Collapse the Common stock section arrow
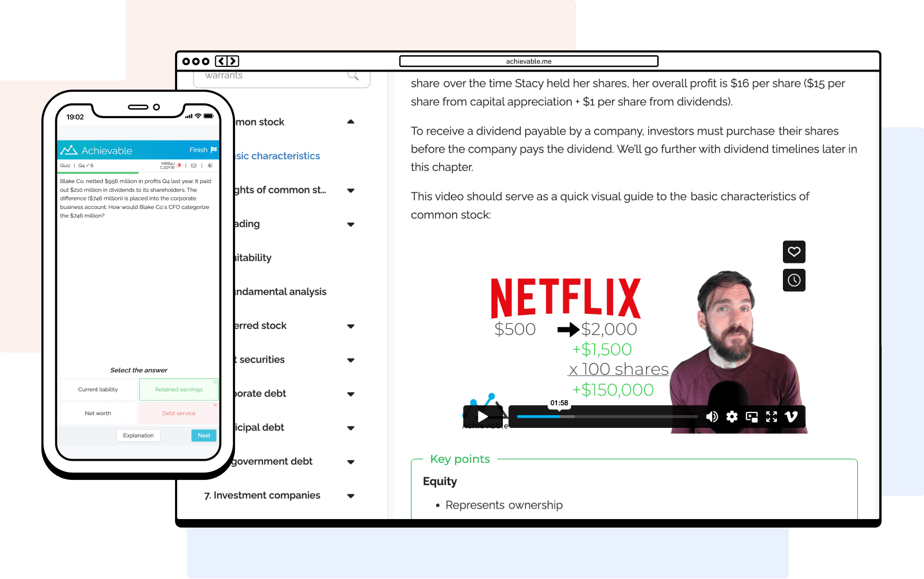924x579 pixels. pos(351,122)
